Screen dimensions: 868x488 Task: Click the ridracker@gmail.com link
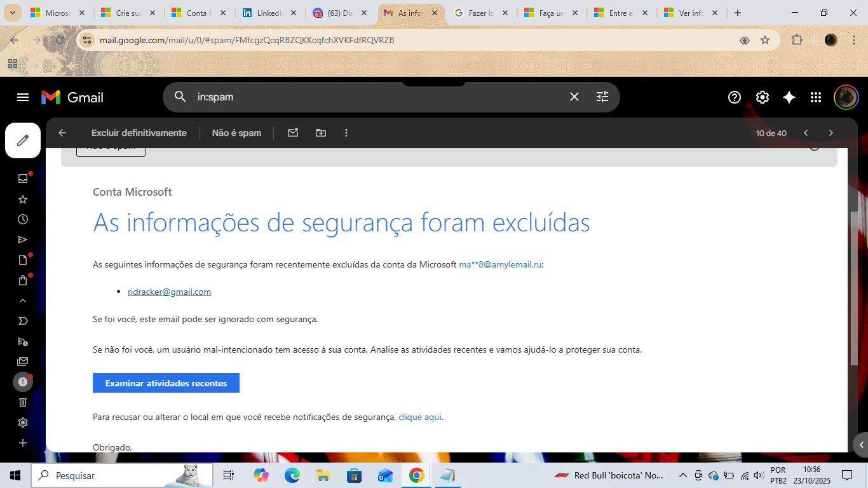(169, 292)
